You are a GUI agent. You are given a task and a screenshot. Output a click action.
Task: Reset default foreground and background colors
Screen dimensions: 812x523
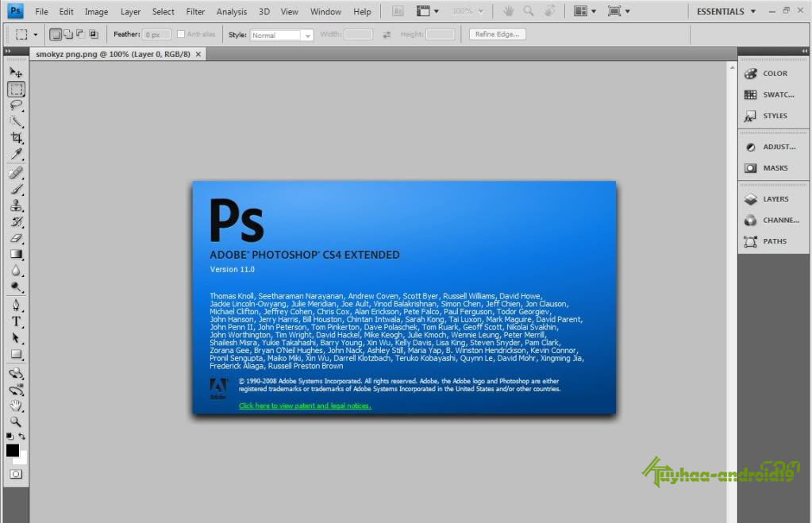click(10, 436)
